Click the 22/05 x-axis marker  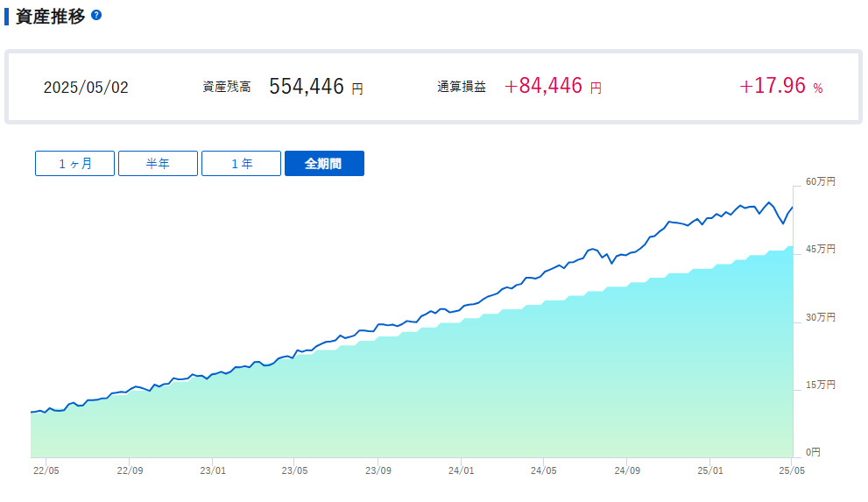click(x=46, y=470)
